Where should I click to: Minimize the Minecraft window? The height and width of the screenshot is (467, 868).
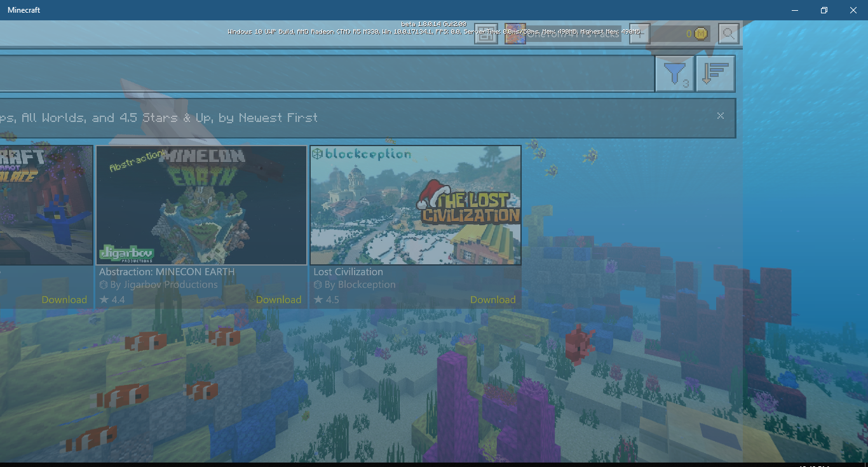795,10
